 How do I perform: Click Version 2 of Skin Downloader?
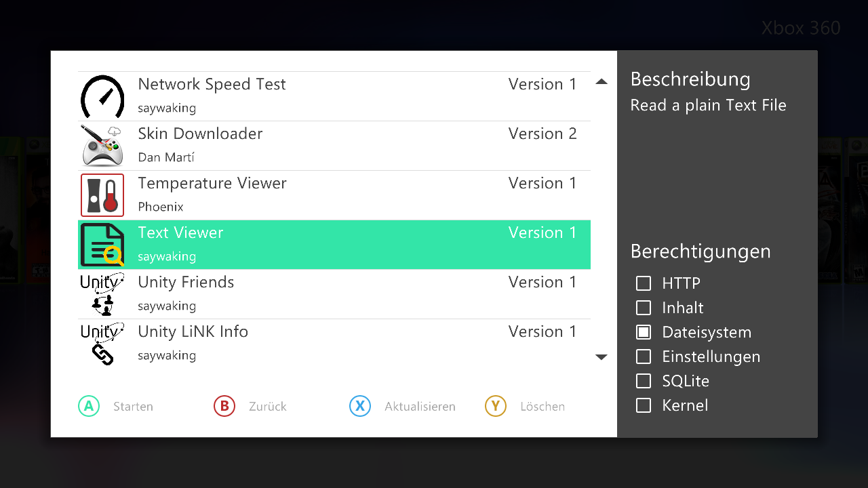click(x=542, y=134)
